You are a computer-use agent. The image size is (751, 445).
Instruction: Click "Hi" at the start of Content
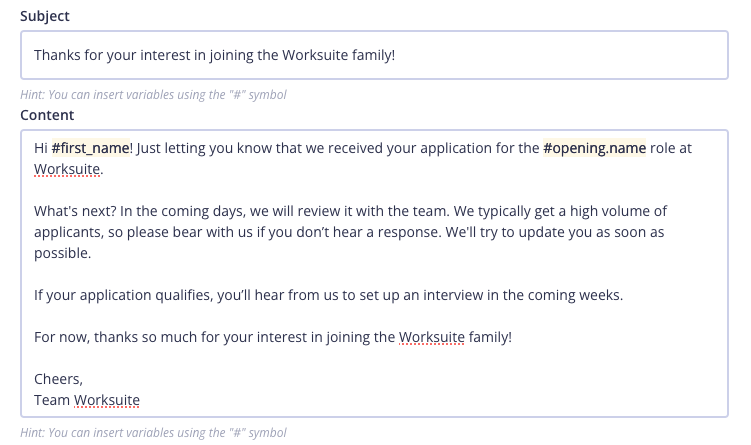(x=41, y=148)
